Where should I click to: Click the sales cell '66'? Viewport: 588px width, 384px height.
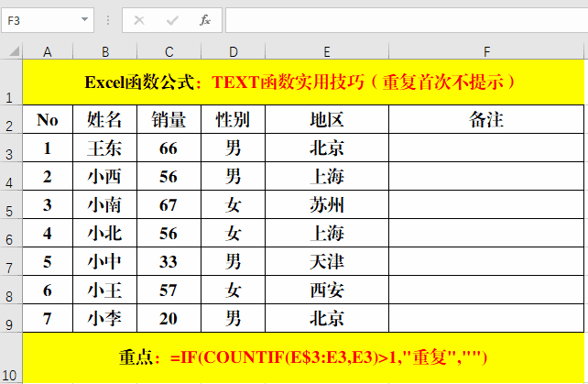pos(169,148)
